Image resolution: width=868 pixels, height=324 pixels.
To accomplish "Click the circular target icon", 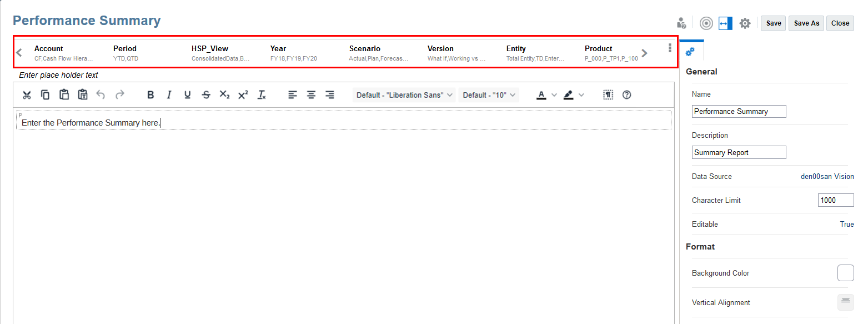I will (706, 23).
